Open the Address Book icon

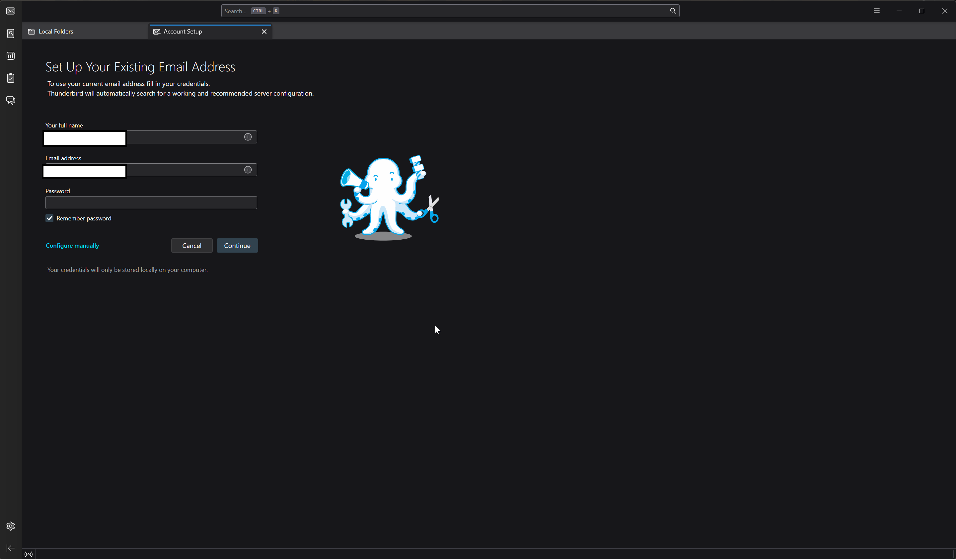(x=11, y=34)
